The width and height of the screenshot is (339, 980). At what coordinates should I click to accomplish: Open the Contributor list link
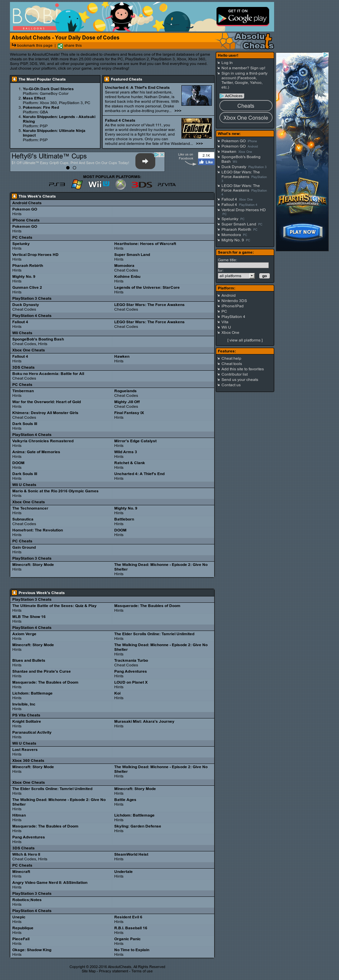234,374
